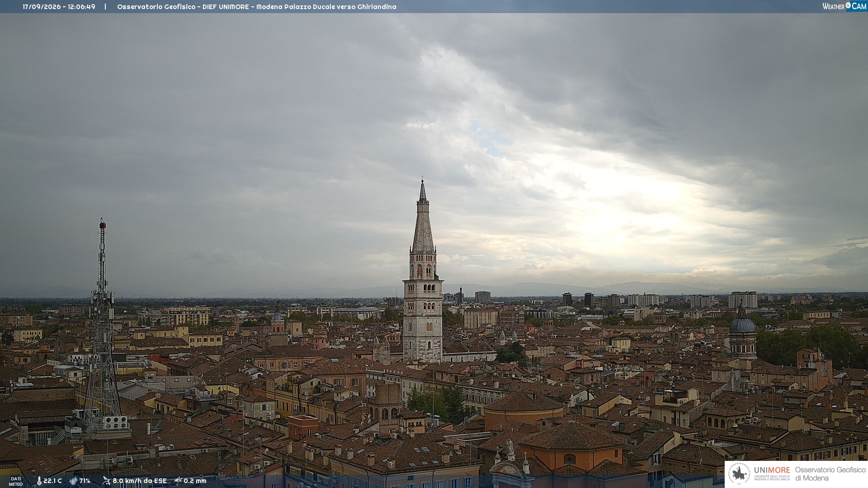Click the 0.2 mm rainfall reading
The height and width of the screenshot is (488, 868).
pyautogui.click(x=195, y=481)
